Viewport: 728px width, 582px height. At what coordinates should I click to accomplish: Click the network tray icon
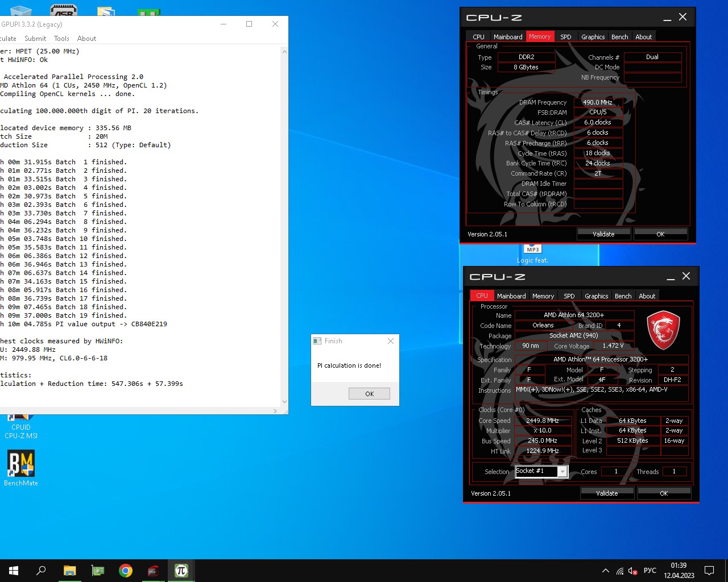[620, 571]
